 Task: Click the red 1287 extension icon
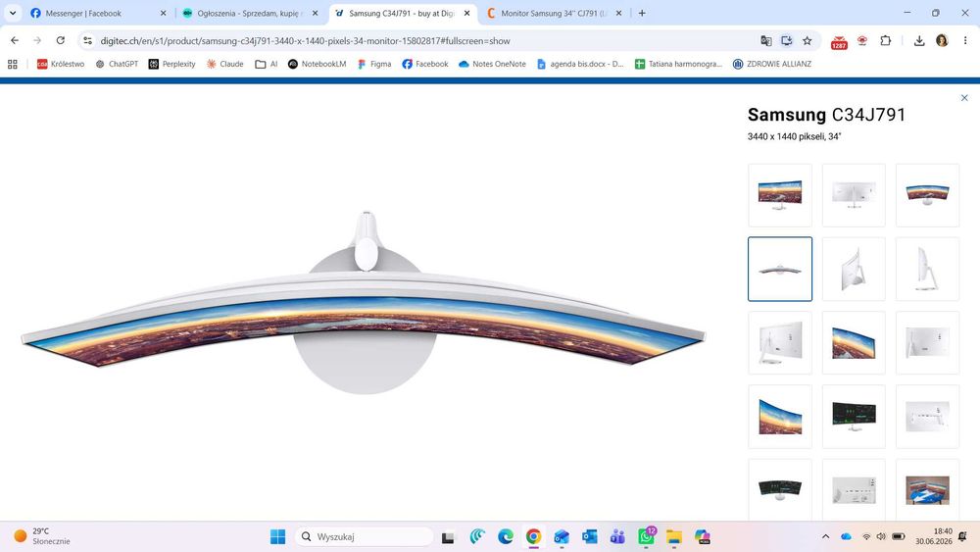click(x=839, y=42)
